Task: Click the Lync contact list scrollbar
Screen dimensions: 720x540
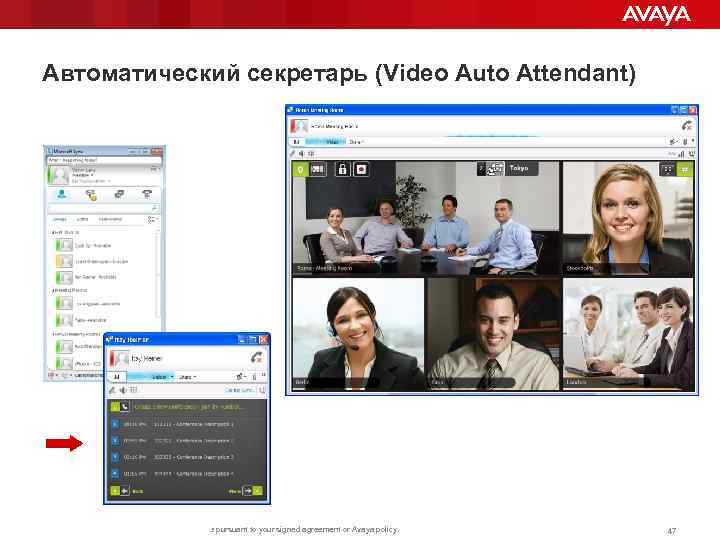Action: pos(158,275)
